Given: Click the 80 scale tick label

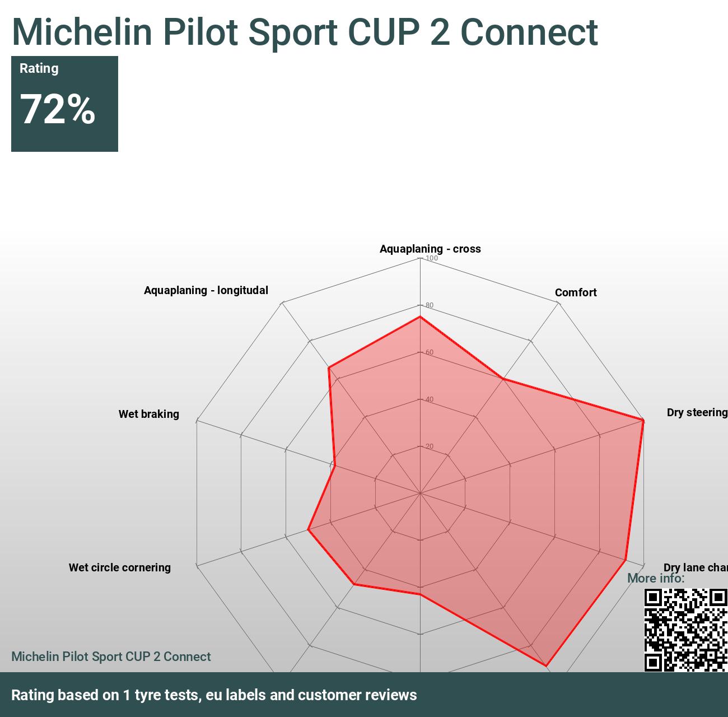Looking at the screenshot, I should click(430, 305).
